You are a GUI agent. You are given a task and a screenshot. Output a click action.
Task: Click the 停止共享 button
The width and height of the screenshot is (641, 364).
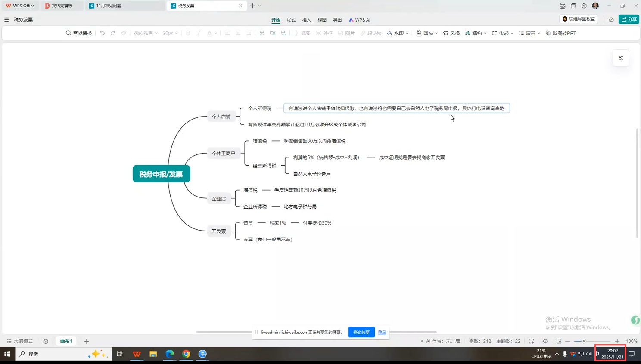(x=361, y=332)
